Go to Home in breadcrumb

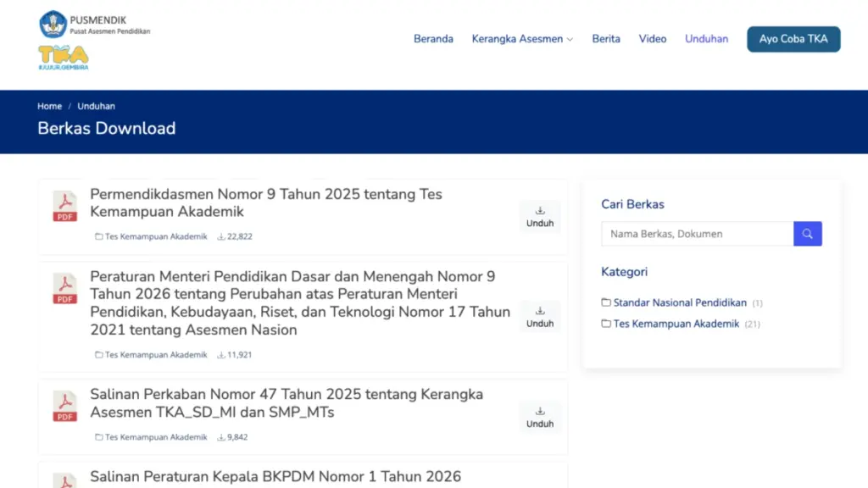point(49,106)
